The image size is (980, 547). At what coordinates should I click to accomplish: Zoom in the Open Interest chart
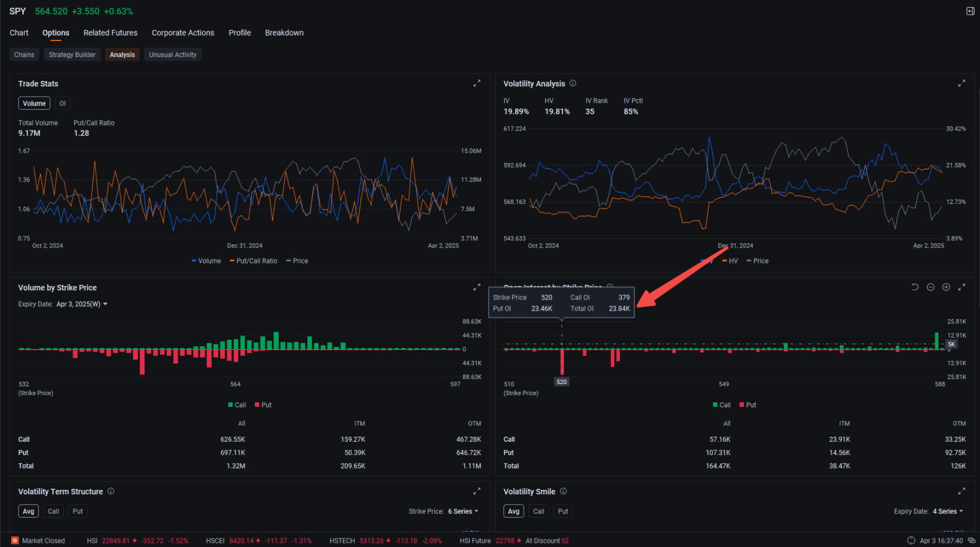coord(946,287)
